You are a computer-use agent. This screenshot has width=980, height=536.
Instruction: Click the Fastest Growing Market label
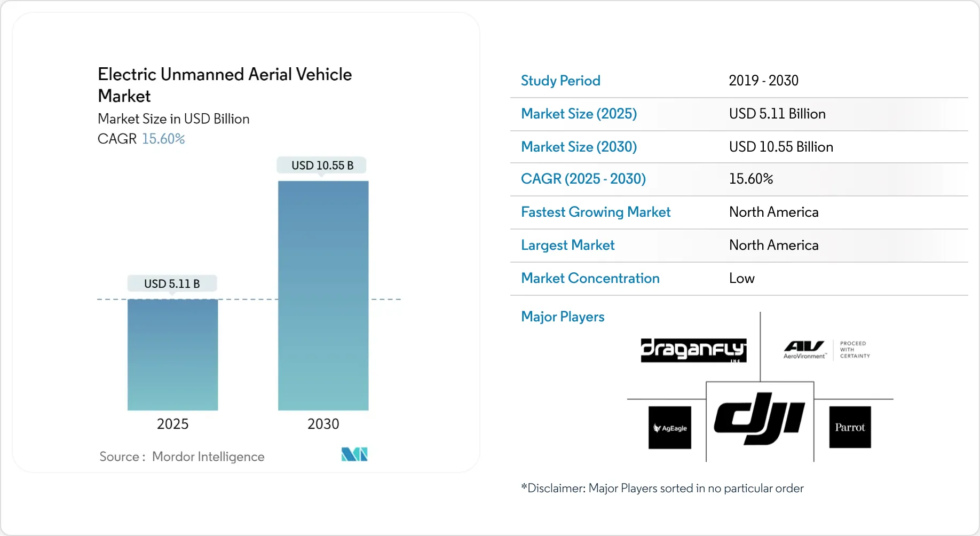click(x=596, y=212)
